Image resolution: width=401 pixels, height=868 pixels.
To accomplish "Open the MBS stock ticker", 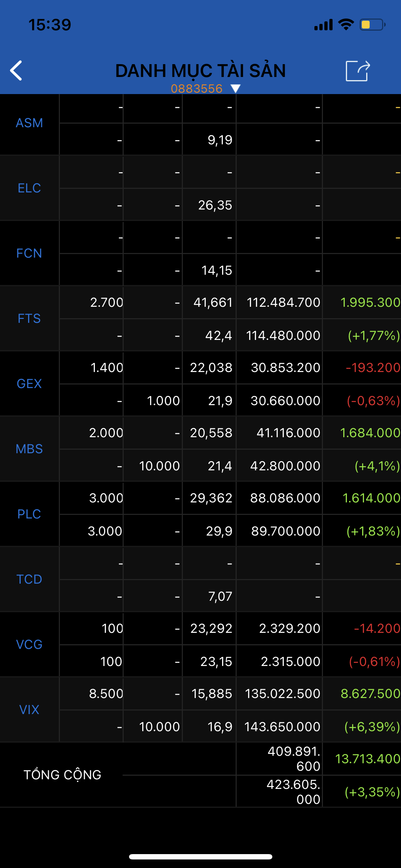I will pyautogui.click(x=29, y=449).
